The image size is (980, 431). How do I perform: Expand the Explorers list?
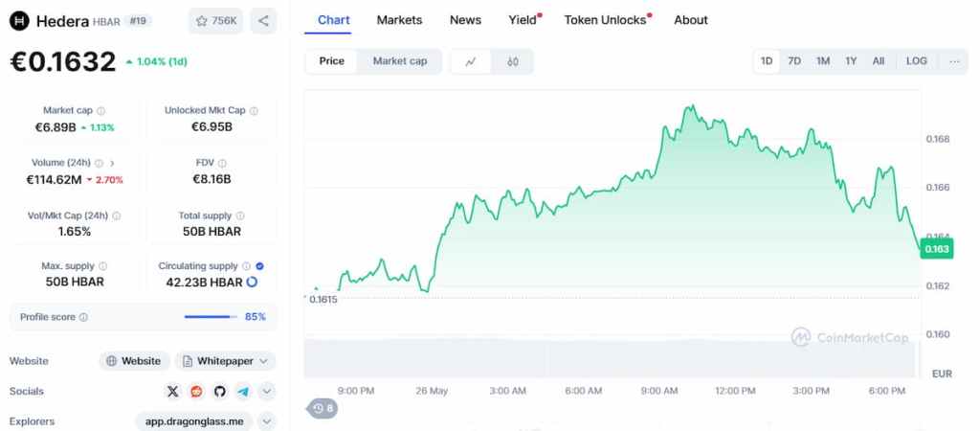[267, 421]
